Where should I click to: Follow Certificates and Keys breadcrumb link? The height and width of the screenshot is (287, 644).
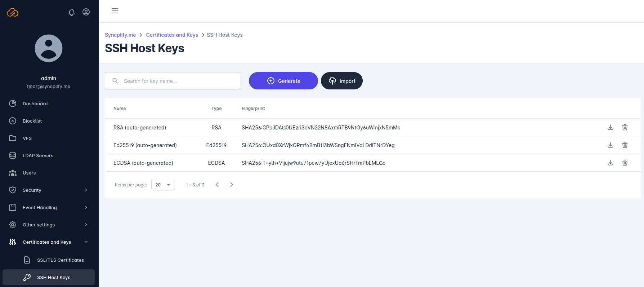coord(172,35)
